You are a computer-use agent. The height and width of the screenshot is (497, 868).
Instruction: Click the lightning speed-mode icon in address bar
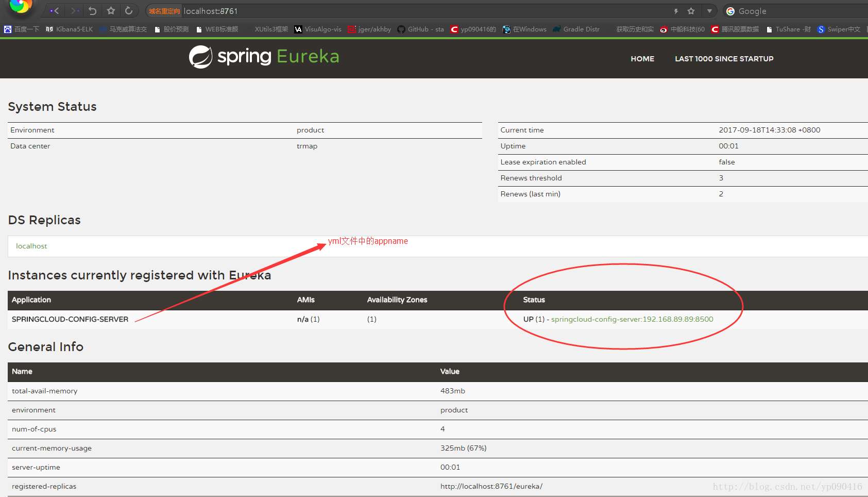676,11
